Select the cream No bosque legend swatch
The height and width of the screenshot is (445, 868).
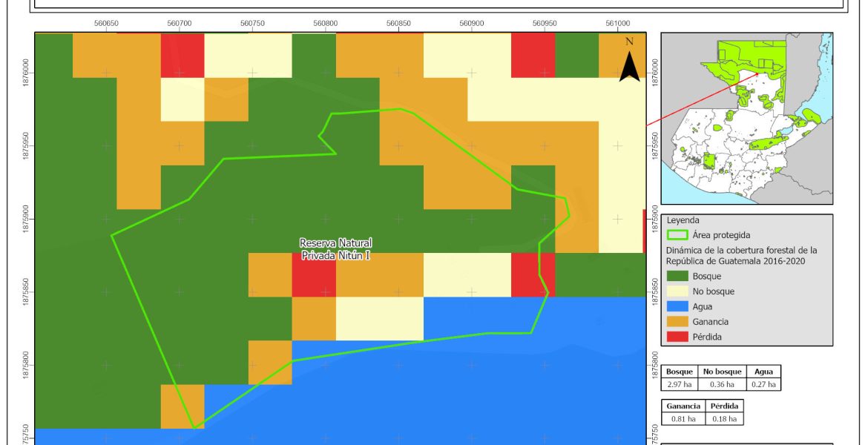click(x=677, y=291)
